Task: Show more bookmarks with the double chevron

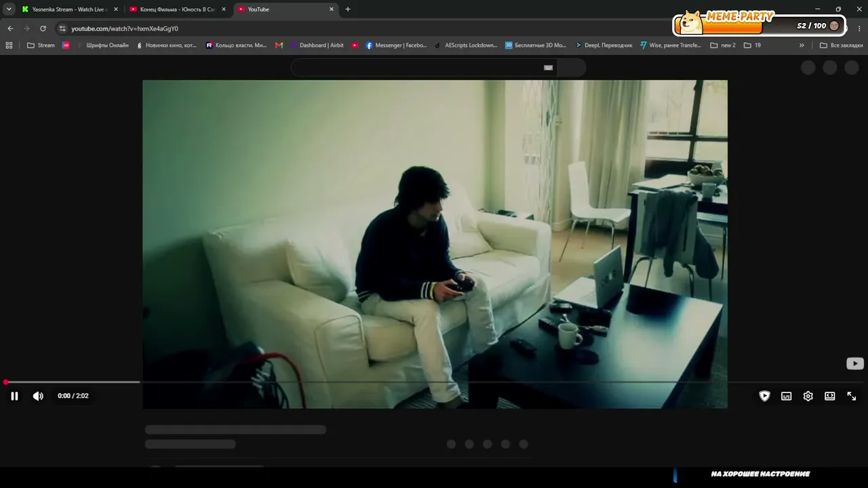Action: [x=802, y=45]
